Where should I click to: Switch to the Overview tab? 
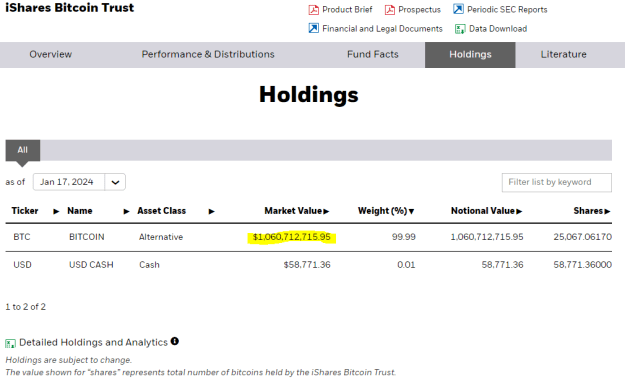tap(51, 55)
